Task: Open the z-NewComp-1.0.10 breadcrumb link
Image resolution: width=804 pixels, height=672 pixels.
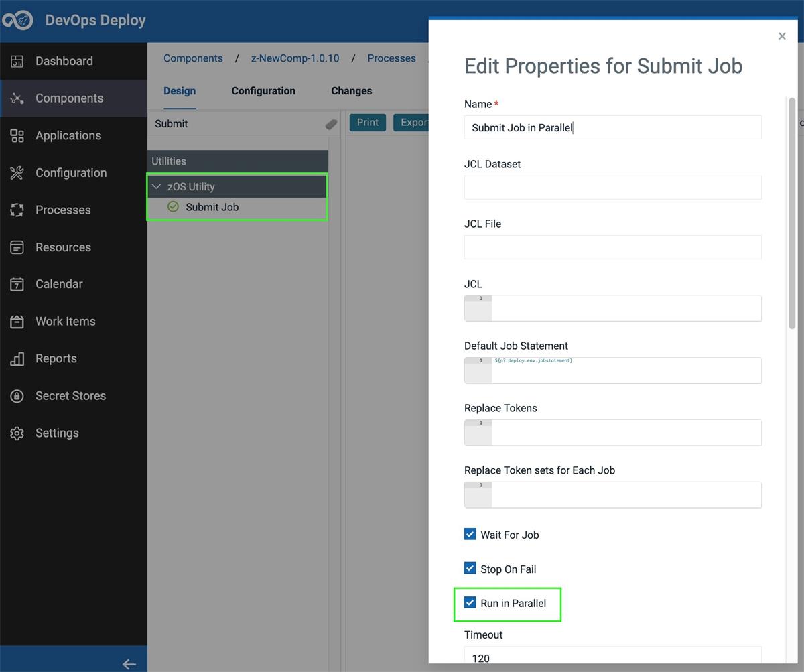Action: (x=295, y=58)
